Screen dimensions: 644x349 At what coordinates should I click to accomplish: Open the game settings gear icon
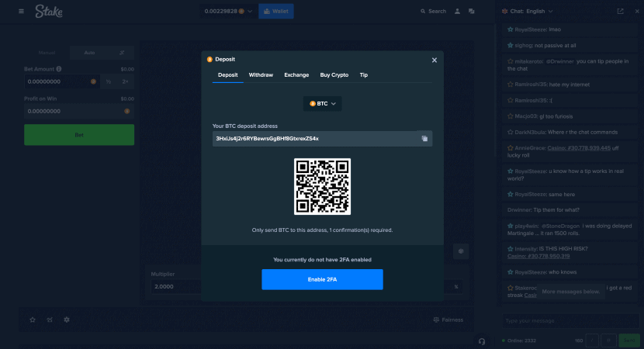tap(67, 320)
